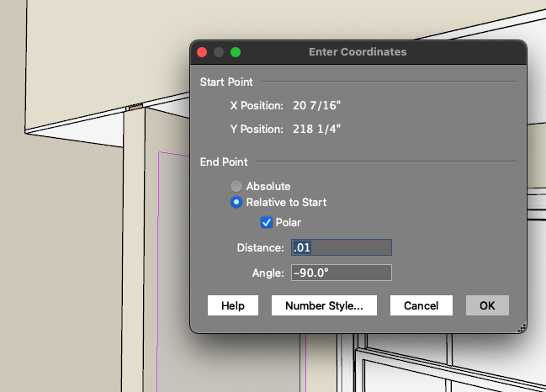
Task: Confirm coordinates with OK
Action: click(487, 305)
